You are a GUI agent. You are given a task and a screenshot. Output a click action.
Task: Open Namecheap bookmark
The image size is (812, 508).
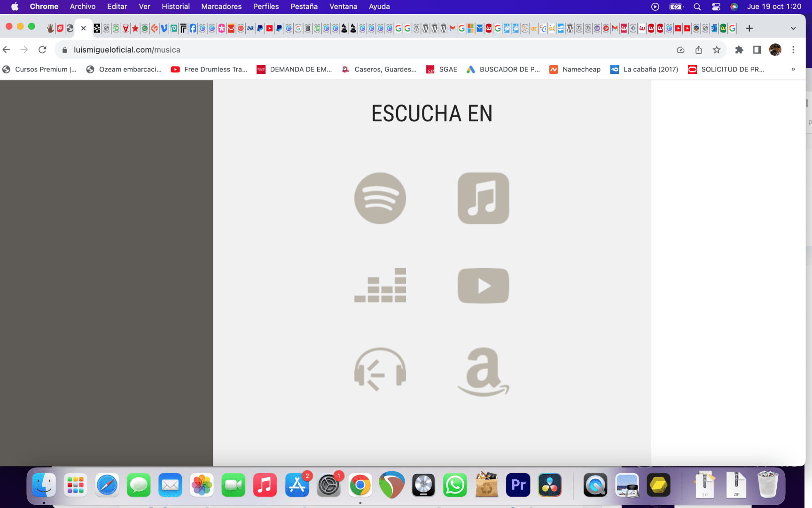pyautogui.click(x=575, y=69)
